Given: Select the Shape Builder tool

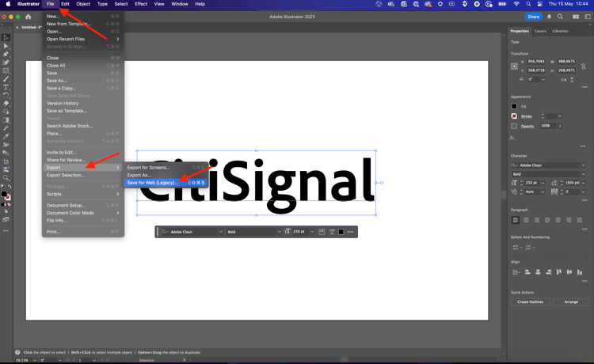Looking at the screenshot, I should click(6, 112).
